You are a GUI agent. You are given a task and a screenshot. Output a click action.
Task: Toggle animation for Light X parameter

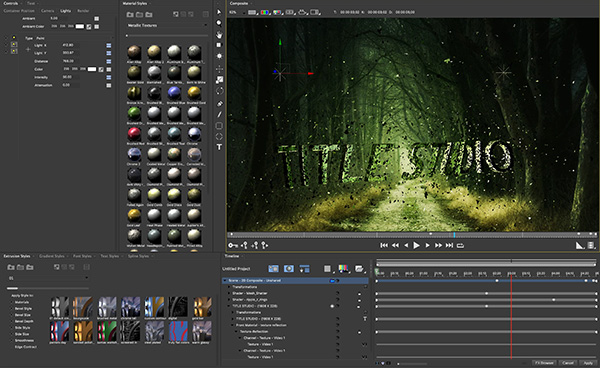click(109, 46)
